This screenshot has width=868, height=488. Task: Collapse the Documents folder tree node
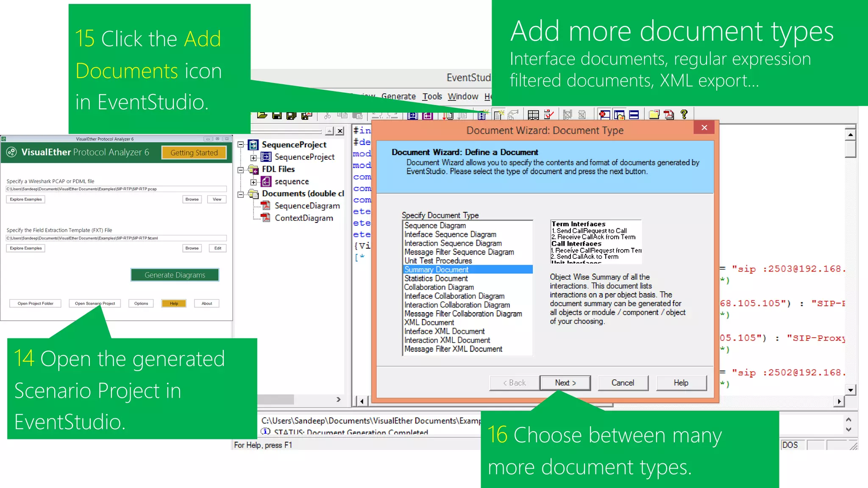click(x=241, y=194)
